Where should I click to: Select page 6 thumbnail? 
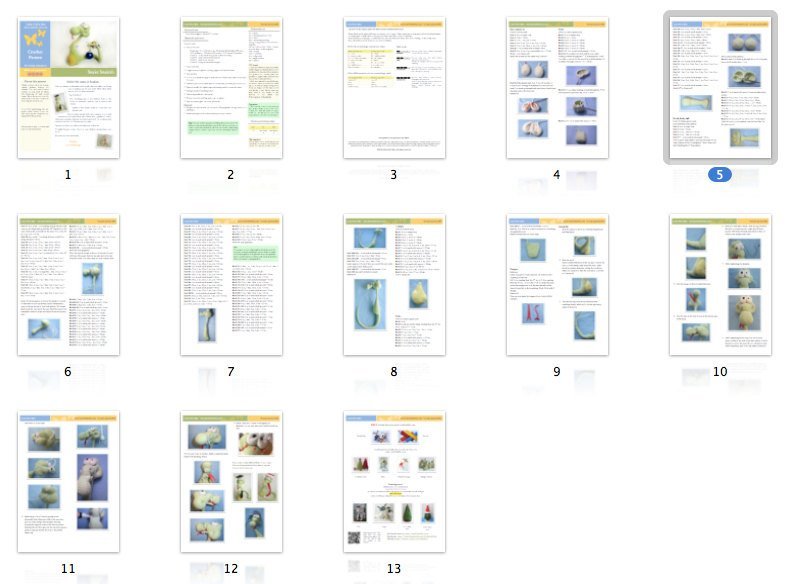click(68, 285)
